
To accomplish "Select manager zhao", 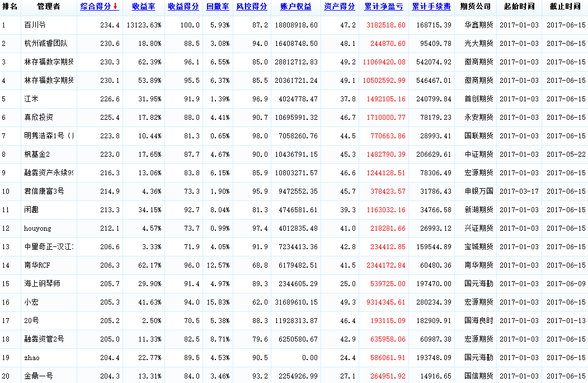I will [31, 358].
